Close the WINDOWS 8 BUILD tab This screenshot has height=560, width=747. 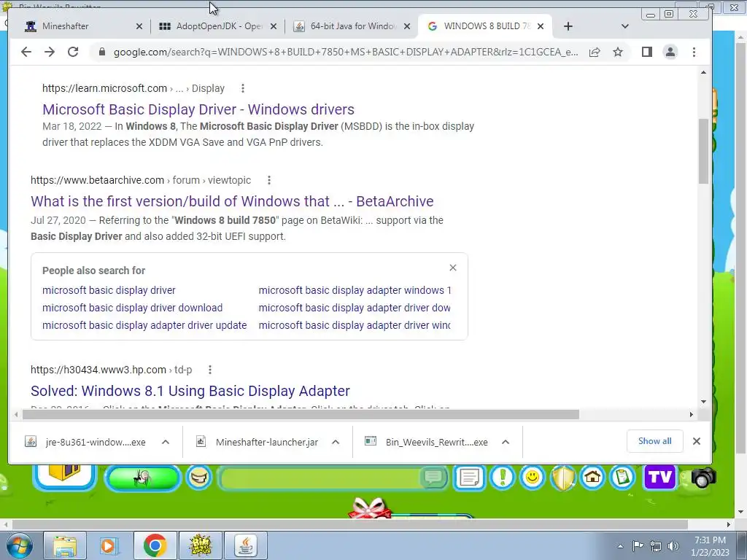tap(541, 26)
